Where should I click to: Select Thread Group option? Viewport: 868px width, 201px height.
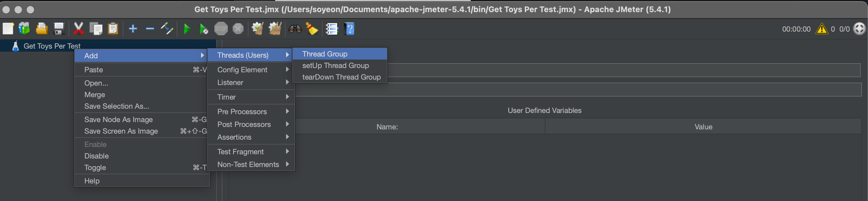point(340,54)
